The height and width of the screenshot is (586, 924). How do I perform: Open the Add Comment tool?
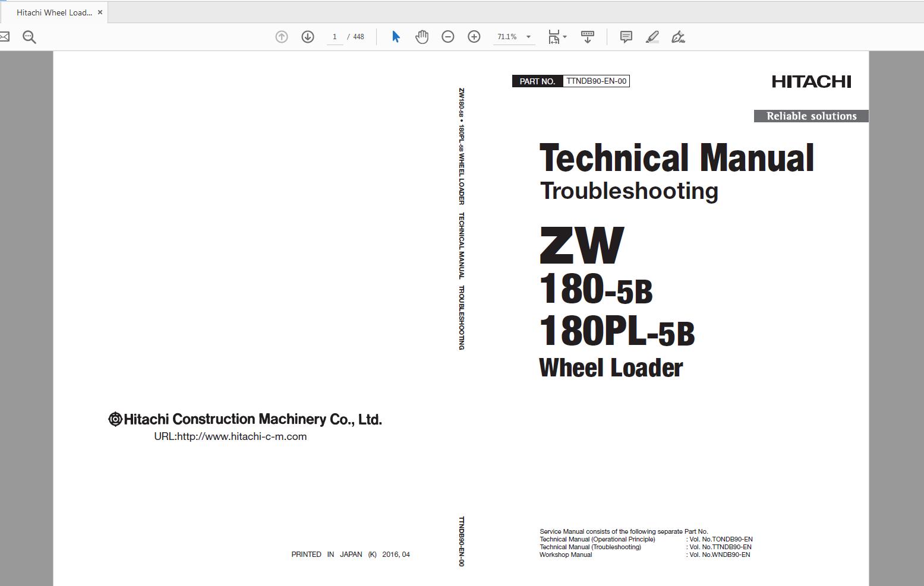pyautogui.click(x=626, y=36)
